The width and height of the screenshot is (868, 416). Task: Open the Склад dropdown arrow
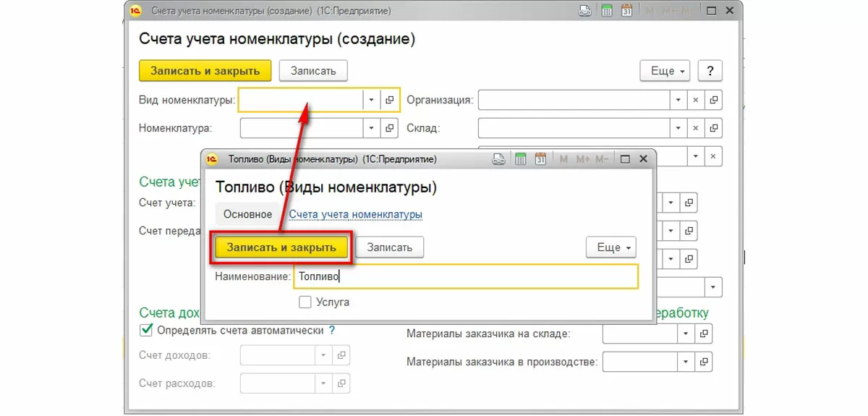[x=678, y=128]
